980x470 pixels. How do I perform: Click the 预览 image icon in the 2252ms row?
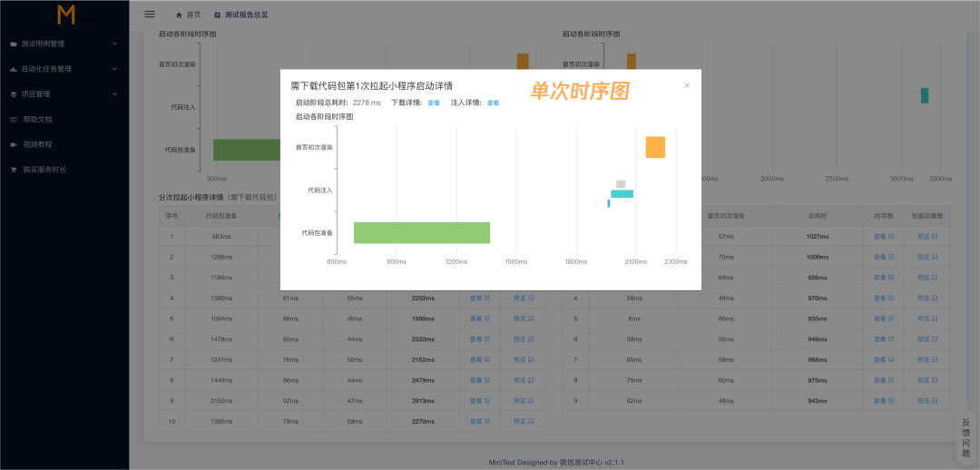(531, 299)
